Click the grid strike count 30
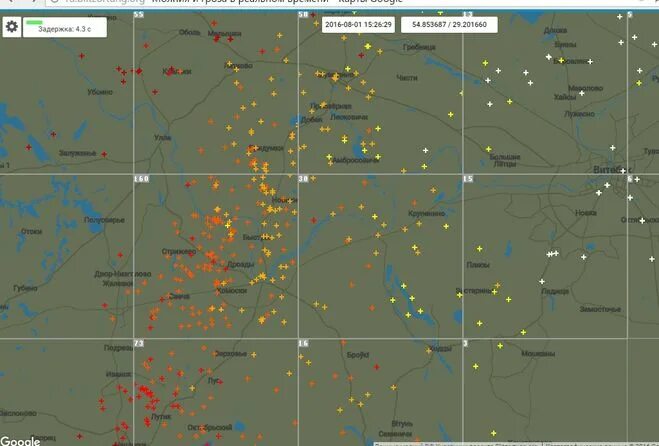Screen dimensions: 659x446 (303, 179)
